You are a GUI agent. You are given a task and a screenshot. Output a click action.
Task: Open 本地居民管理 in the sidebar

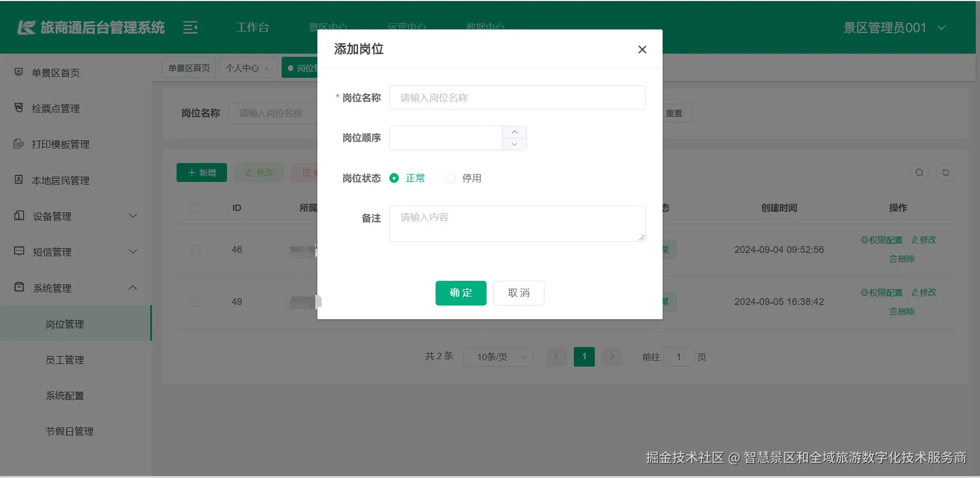tap(59, 180)
